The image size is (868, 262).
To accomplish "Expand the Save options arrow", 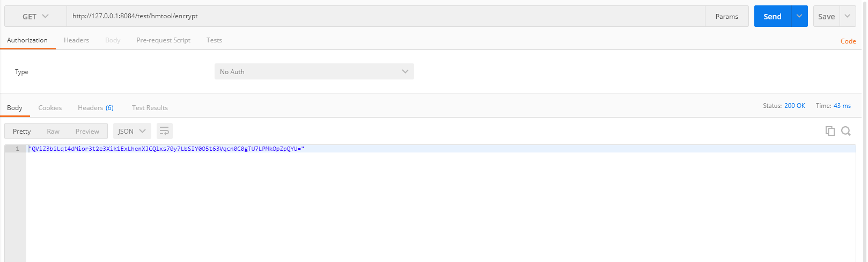I will (848, 17).
